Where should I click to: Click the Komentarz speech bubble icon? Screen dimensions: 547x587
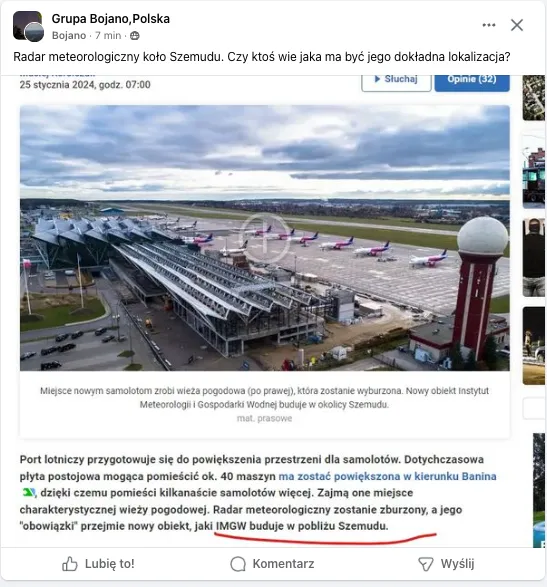(238, 564)
